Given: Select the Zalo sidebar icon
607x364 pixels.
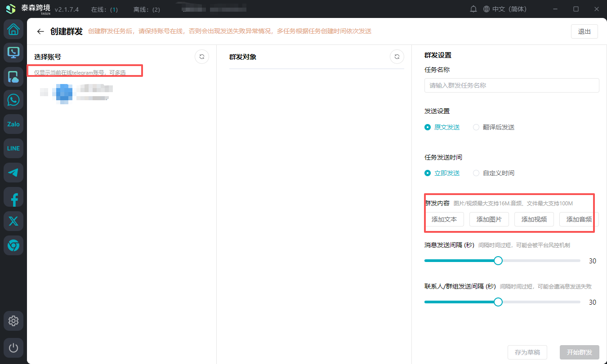Looking at the screenshot, I should [13, 124].
